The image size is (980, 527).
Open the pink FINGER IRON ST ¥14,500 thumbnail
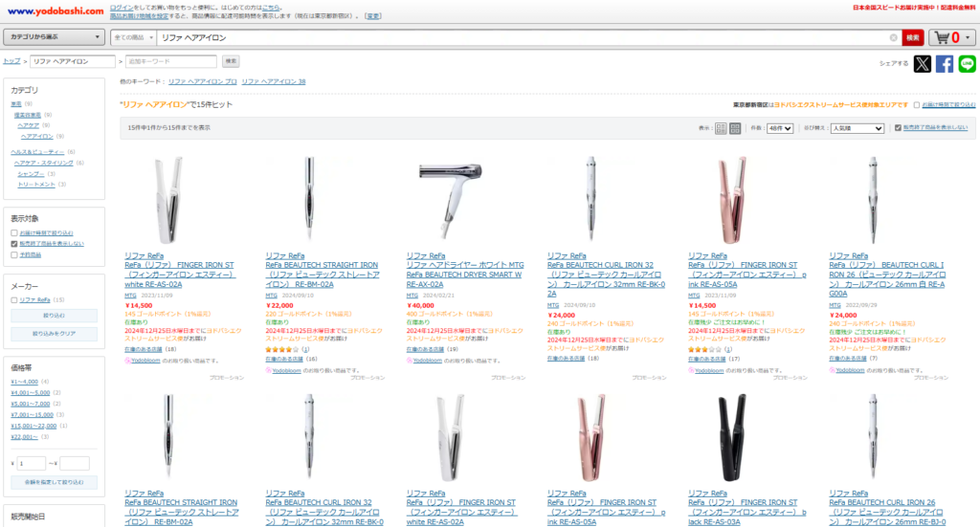click(732, 200)
